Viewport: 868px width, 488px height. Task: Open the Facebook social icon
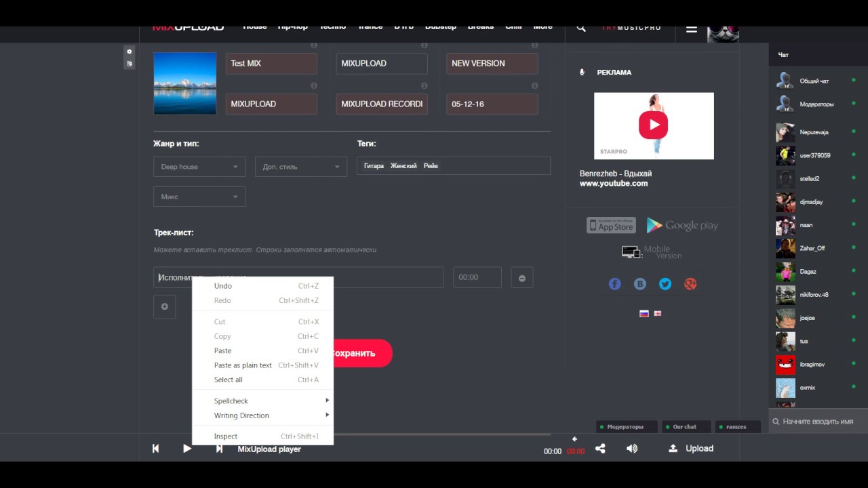click(614, 284)
